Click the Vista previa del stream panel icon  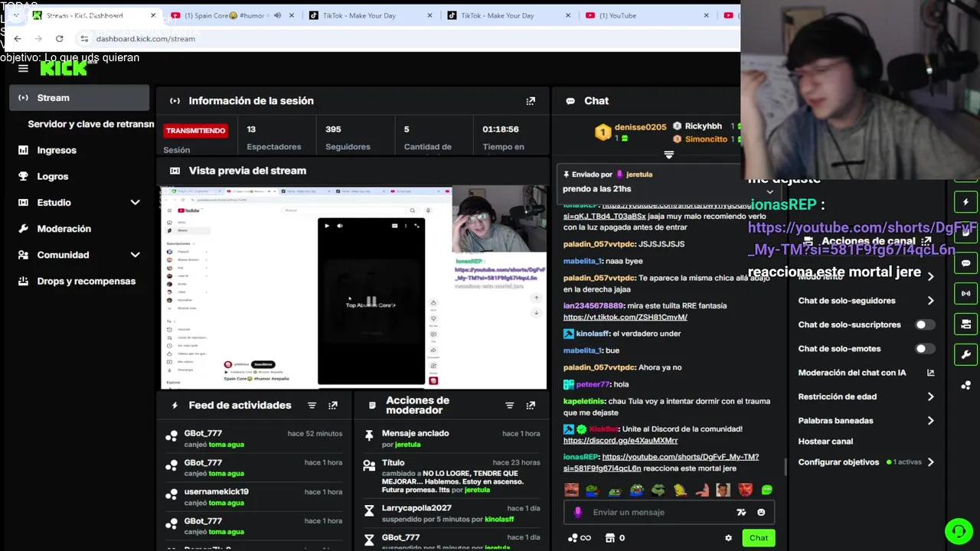(175, 171)
